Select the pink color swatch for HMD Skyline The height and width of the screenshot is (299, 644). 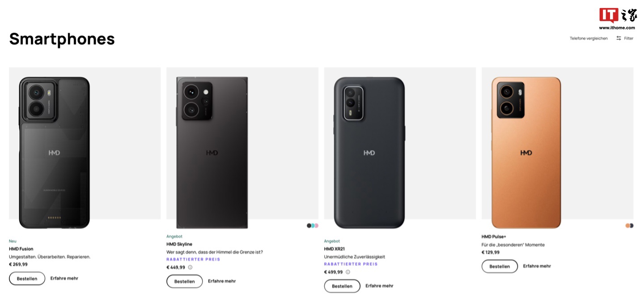(x=316, y=226)
